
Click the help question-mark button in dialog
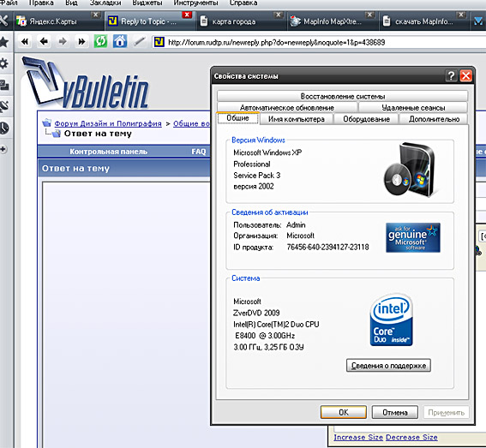(x=451, y=75)
